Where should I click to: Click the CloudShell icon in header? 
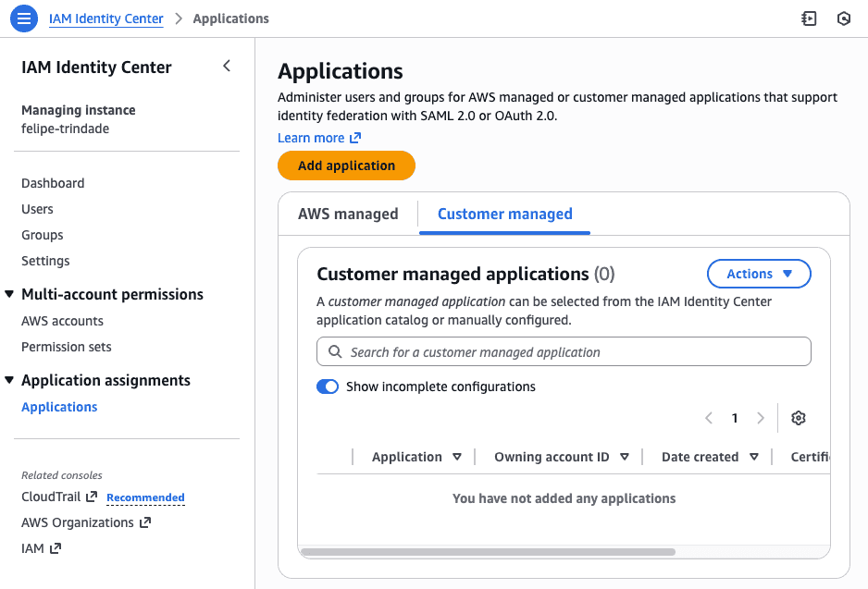coord(809,18)
